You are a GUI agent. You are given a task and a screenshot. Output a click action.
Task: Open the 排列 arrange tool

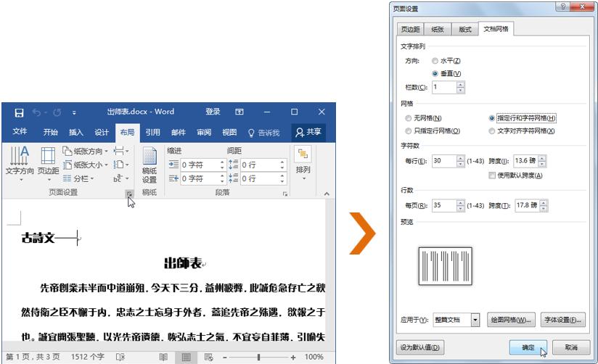(x=303, y=164)
